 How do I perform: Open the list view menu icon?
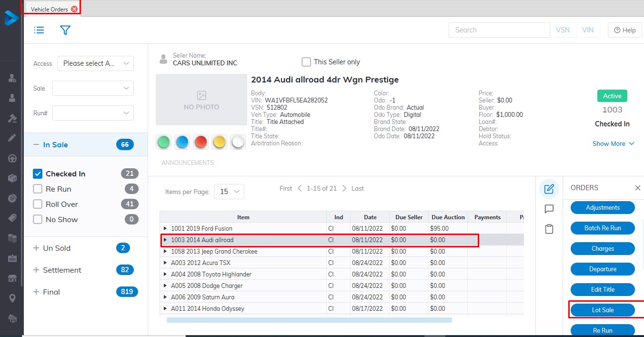[39, 30]
